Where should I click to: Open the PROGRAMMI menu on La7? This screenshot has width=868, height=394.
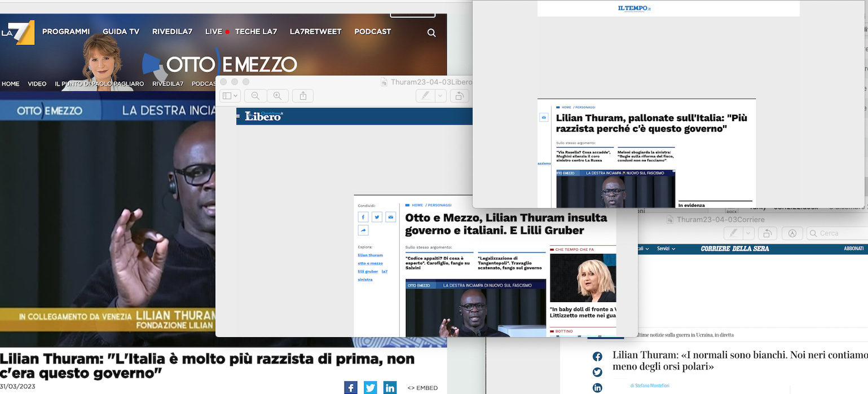click(66, 32)
